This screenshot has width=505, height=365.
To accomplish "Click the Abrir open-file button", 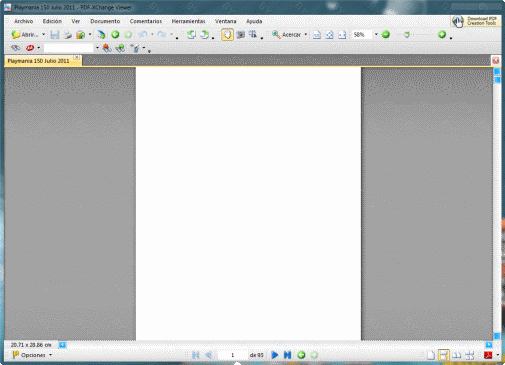I will [25, 34].
